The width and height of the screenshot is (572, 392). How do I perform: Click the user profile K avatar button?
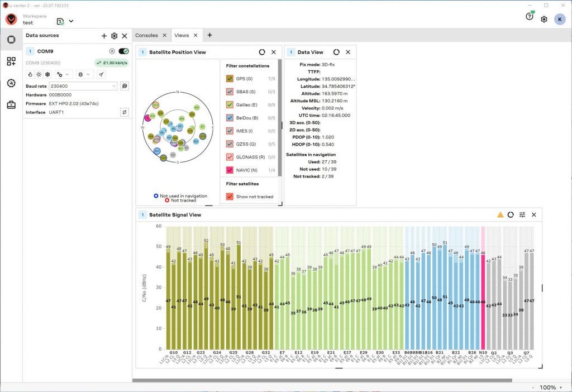(559, 20)
